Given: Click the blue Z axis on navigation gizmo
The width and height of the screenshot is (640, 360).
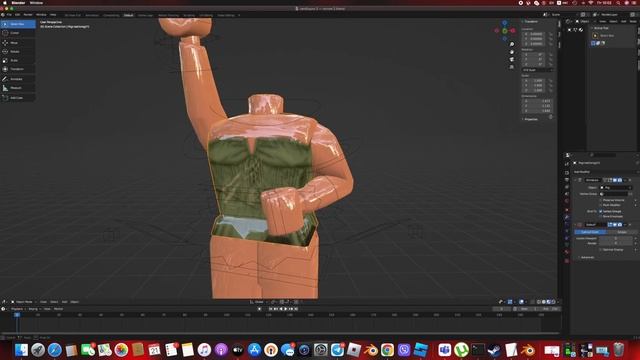Looking at the screenshot, I should point(505,23).
